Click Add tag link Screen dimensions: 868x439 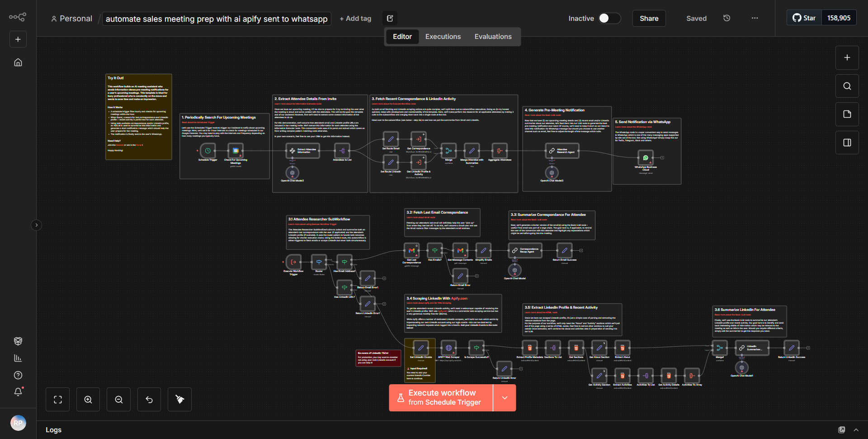(355, 19)
